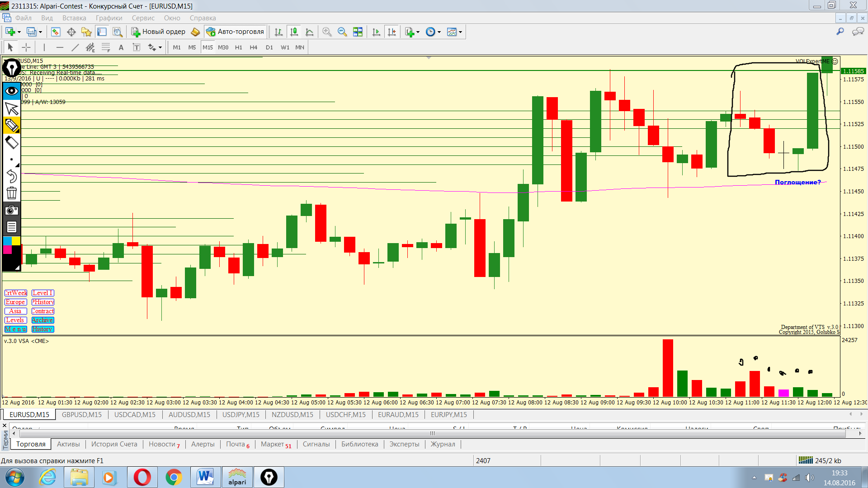Click the trash delete icon in sidebar
This screenshot has width=868, height=488.
click(x=12, y=193)
